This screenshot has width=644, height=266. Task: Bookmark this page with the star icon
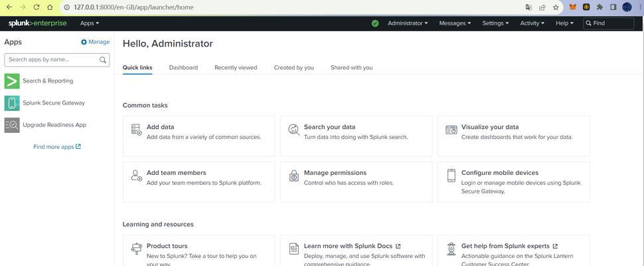(556, 7)
